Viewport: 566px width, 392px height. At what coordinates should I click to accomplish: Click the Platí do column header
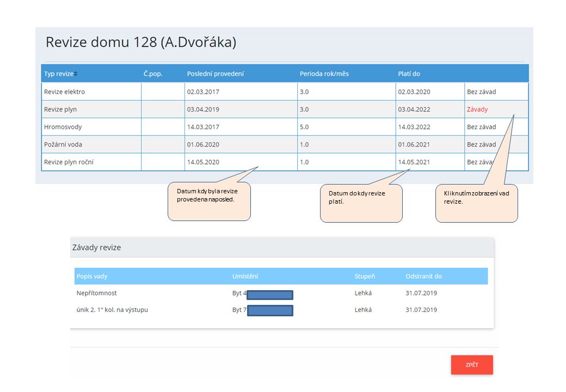(x=409, y=74)
